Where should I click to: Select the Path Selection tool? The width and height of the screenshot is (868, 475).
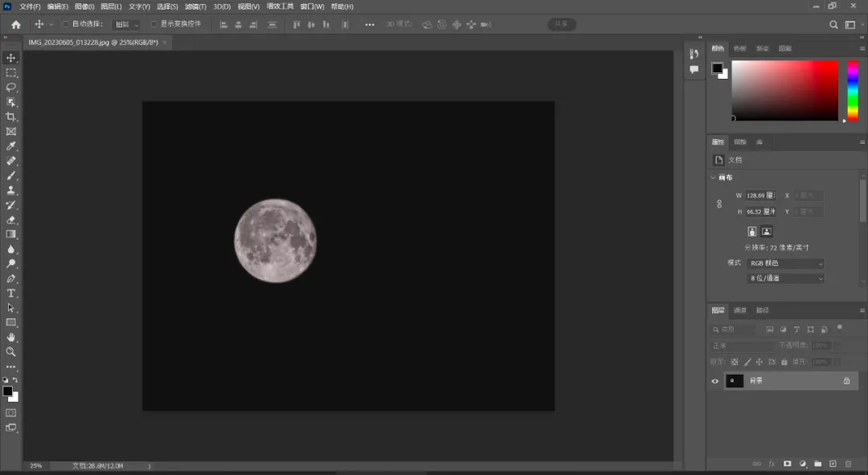point(11,308)
